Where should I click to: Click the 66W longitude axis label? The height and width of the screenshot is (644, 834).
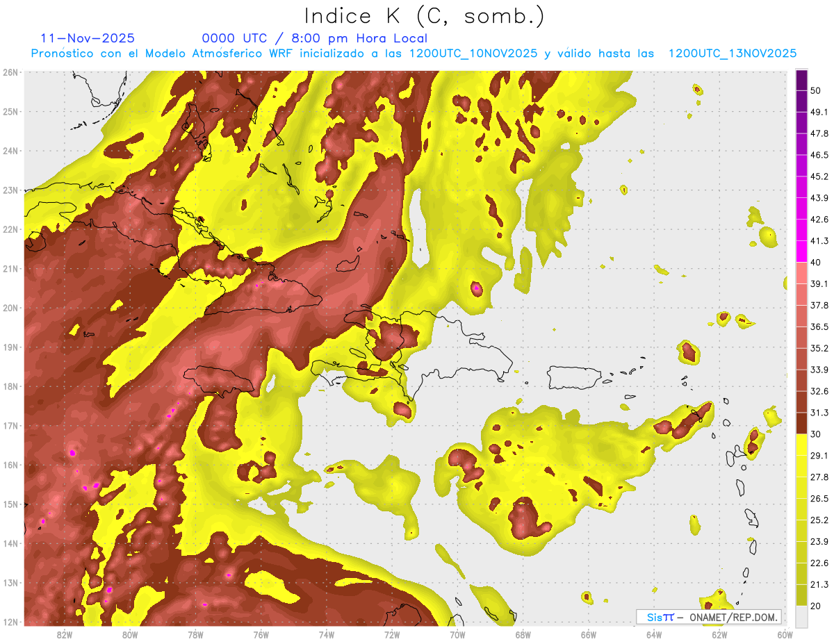coord(588,634)
